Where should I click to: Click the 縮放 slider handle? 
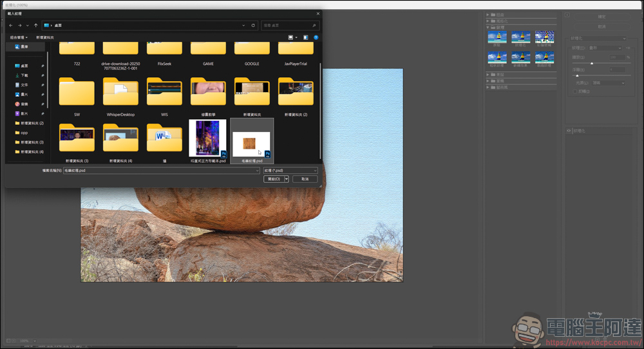pos(592,63)
